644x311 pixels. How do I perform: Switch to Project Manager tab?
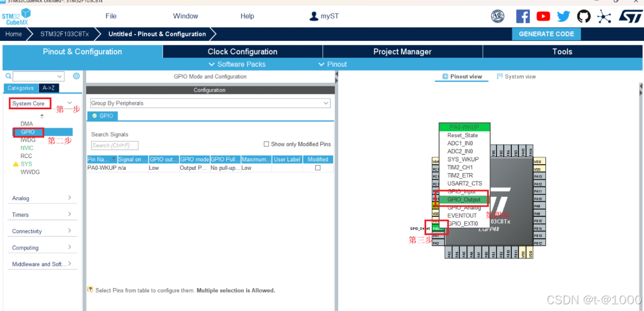pyautogui.click(x=403, y=52)
